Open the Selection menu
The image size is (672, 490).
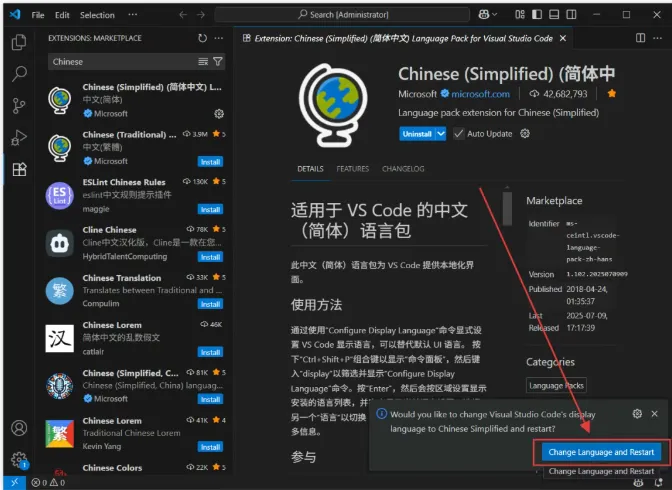[x=97, y=15]
